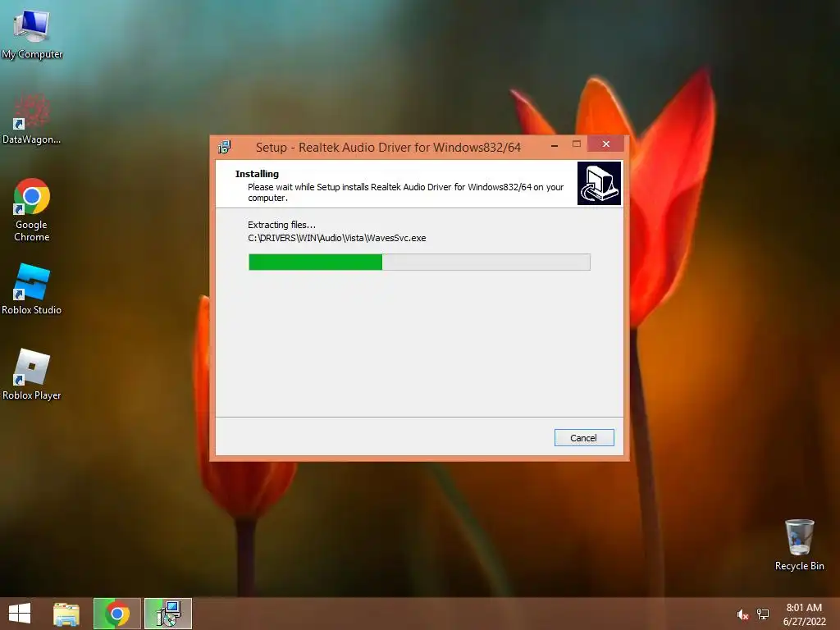Click the Setup window title text
The image size is (840, 630).
coord(388,148)
